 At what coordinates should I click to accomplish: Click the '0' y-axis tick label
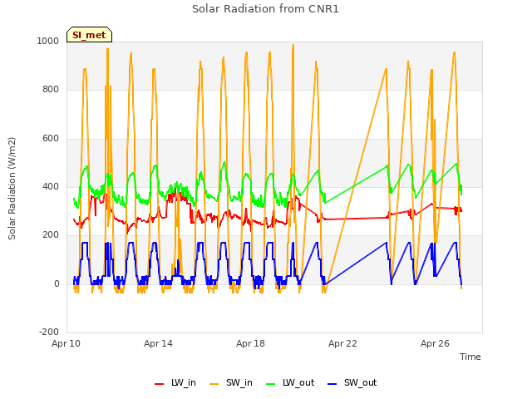point(57,283)
